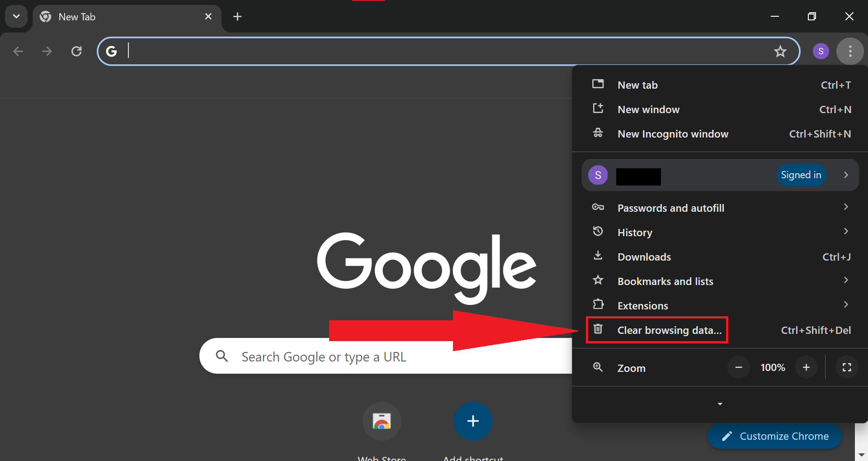The height and width of the screenshot is (461, 868).
Task: Click the Downloads arrow icon
Action: click(x=598, y=256)
